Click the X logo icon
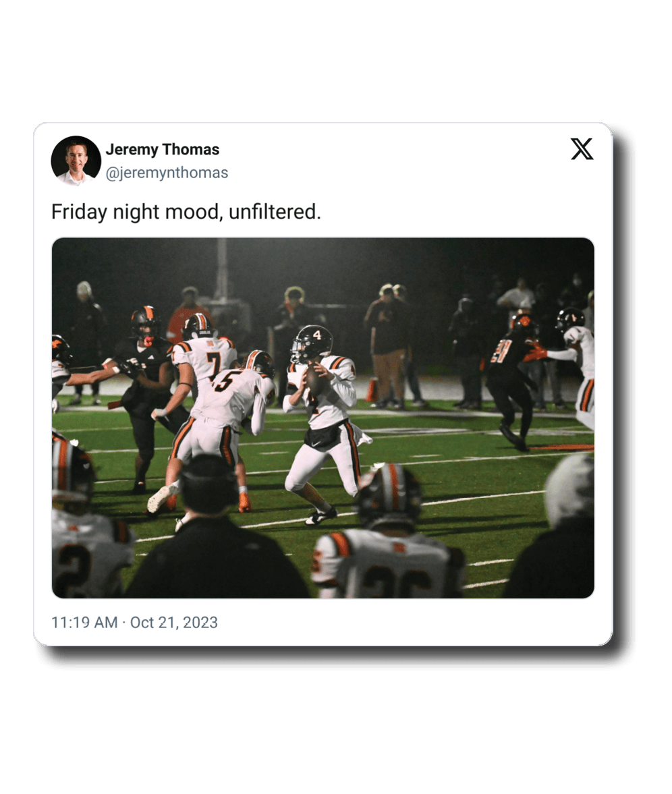The width and height of the screenshot is (672, 794). pyautogui.click(x=582, y=149)
